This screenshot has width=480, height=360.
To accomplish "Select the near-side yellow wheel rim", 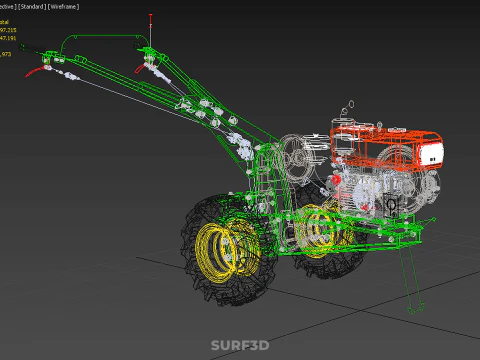I will click(228, 252).
